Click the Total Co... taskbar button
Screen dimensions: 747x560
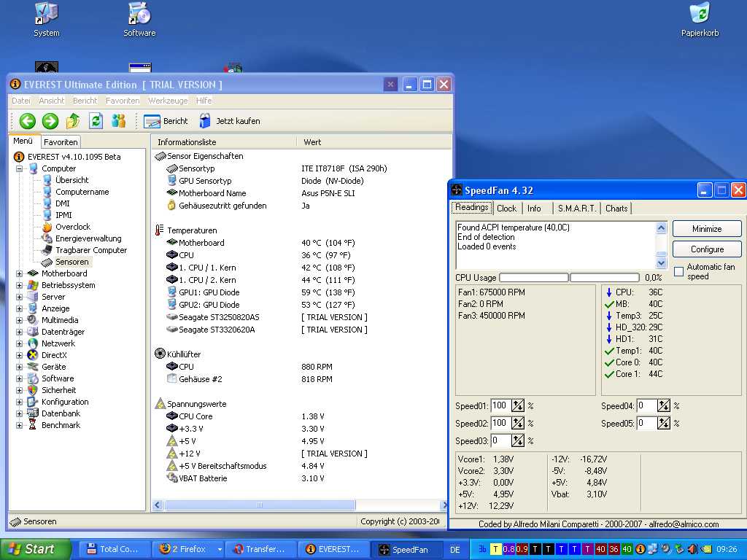pos(115,550)
